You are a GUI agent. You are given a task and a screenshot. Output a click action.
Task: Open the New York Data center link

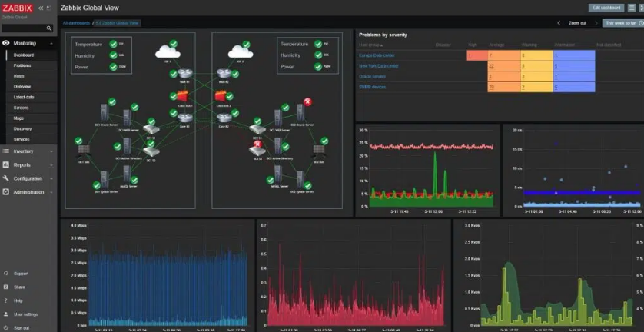tap(379, 66)
